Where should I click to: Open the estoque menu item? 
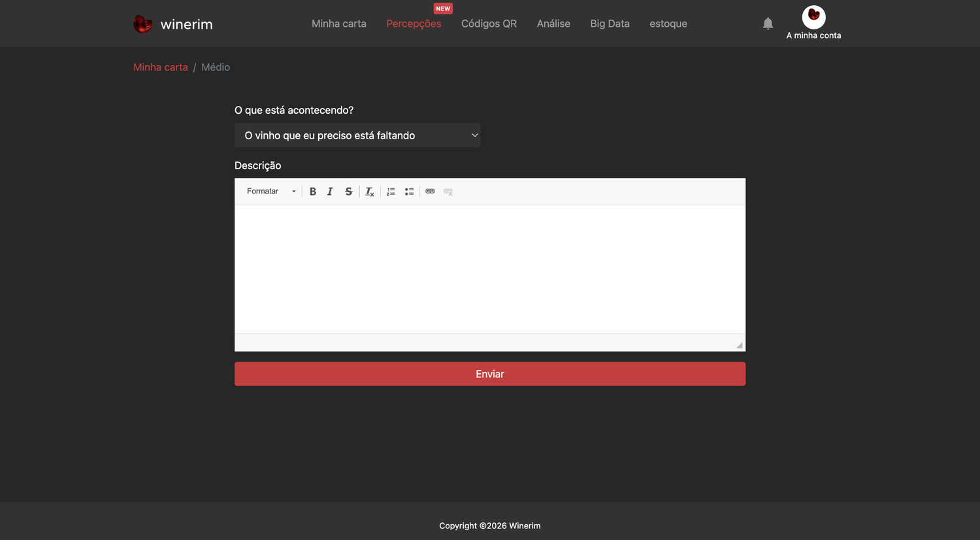click(x=668, y=24)
